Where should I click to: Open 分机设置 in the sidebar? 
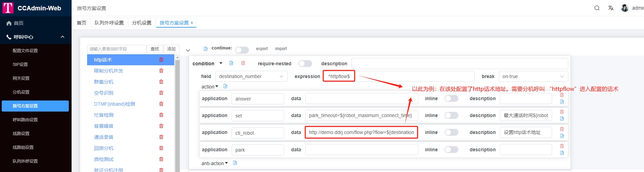point(21,92)
